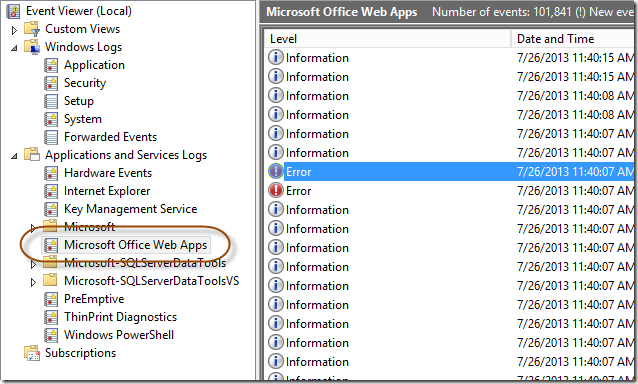This screenshot has height=384, width=638.
Task: Open the PreEmptive log label
Action: pyautogui.click(x=94, y=299)
